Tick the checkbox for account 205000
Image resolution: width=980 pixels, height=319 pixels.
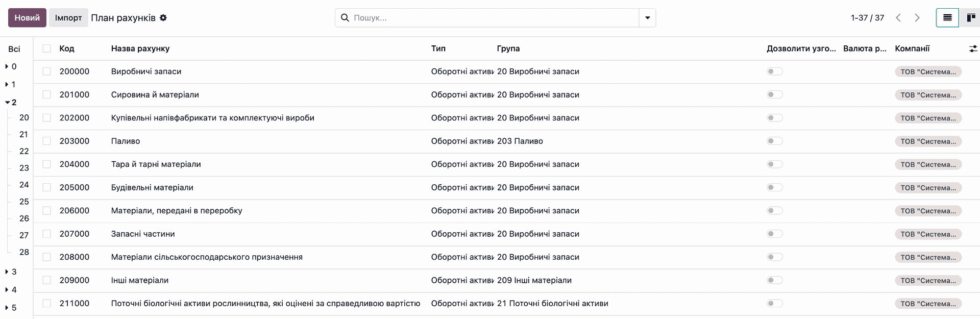[x=46, y=187]
